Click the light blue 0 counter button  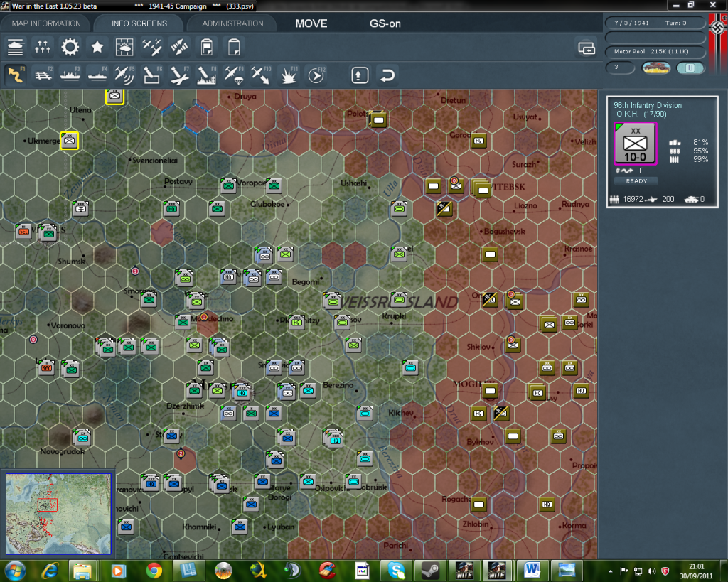coord(690,68)
